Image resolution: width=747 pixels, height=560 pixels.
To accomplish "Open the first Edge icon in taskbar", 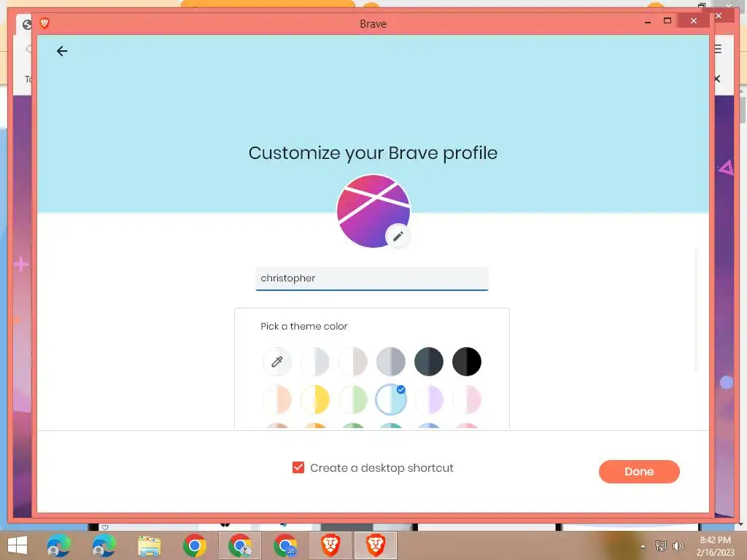I will tap(58, 545).
